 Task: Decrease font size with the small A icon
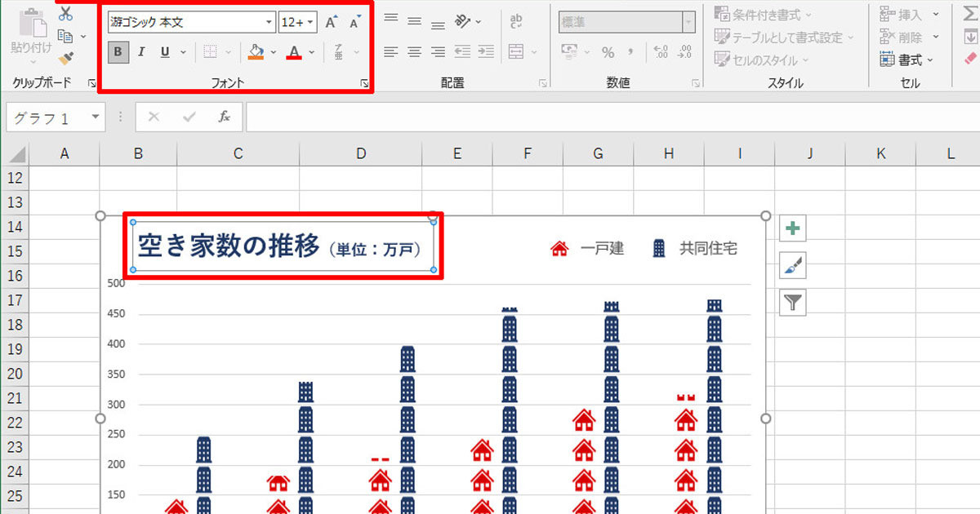[x=354, y=23]
